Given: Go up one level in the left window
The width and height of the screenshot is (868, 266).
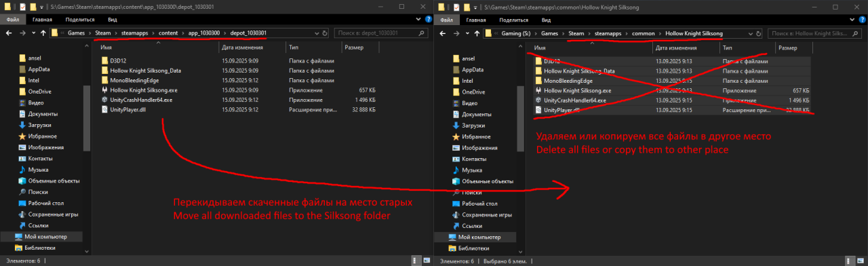Looking at the screenshot, I should pos(43,33).
